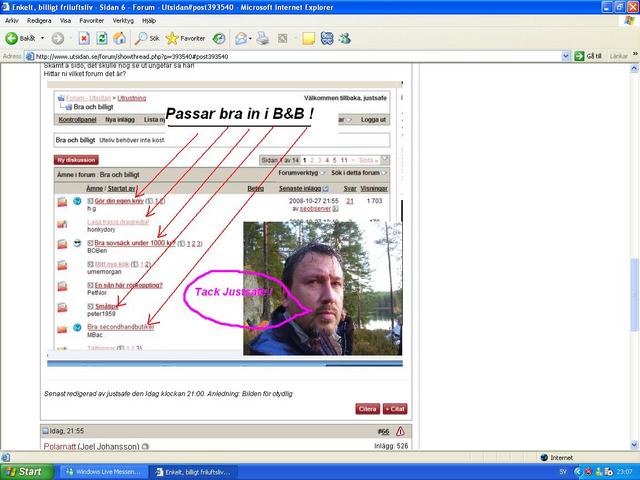
Task: Click the blue discuss toolbar icon
Action: 327,38
